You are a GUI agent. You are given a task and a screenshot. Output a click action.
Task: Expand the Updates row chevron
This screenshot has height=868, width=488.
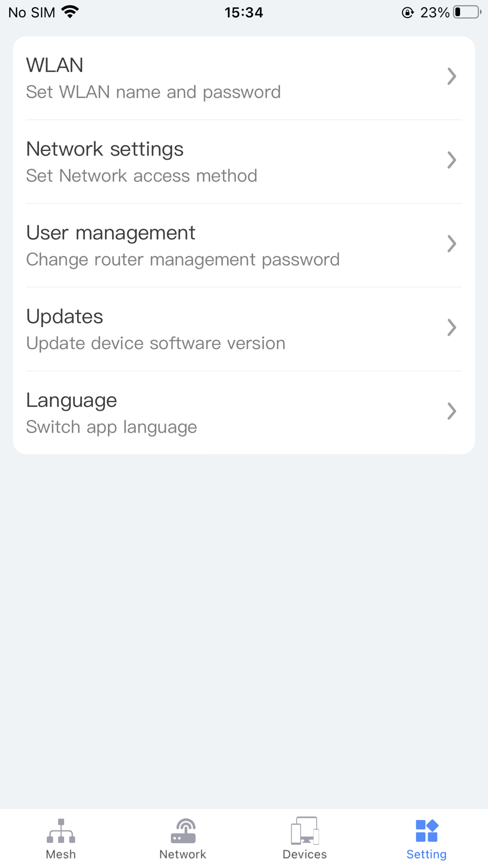click(452, 328)
